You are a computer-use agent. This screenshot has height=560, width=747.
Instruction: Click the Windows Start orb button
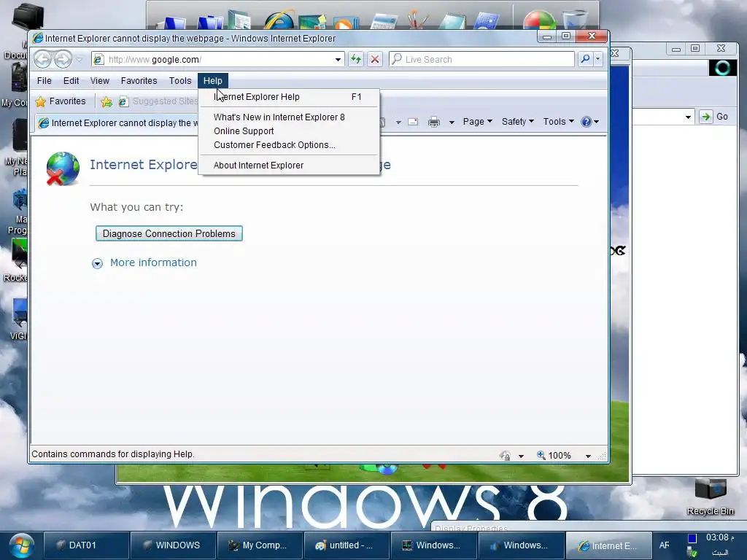(21, 545)
